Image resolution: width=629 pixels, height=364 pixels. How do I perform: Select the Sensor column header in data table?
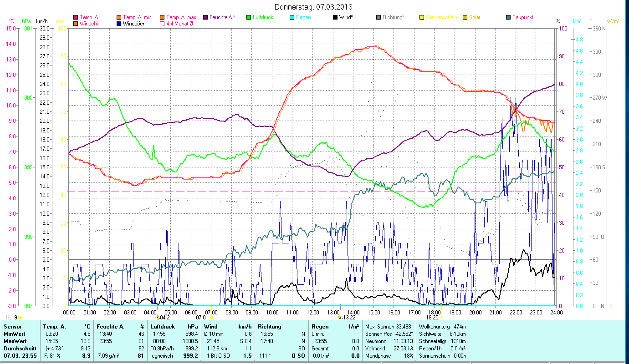click(x=12, y=326)
